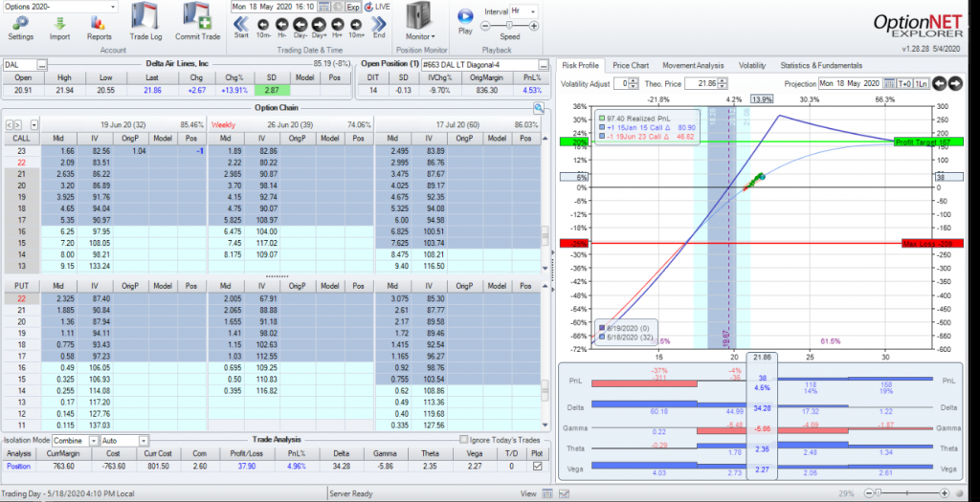Click the 97.40 Realized PnL legend entry

pos(635,118)
